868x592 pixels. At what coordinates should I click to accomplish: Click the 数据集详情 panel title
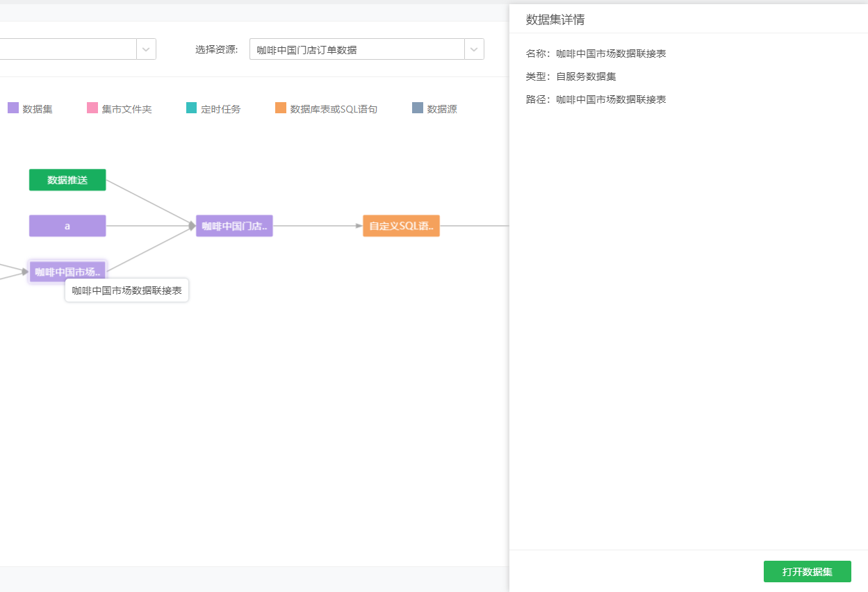(x=555, y=19)
